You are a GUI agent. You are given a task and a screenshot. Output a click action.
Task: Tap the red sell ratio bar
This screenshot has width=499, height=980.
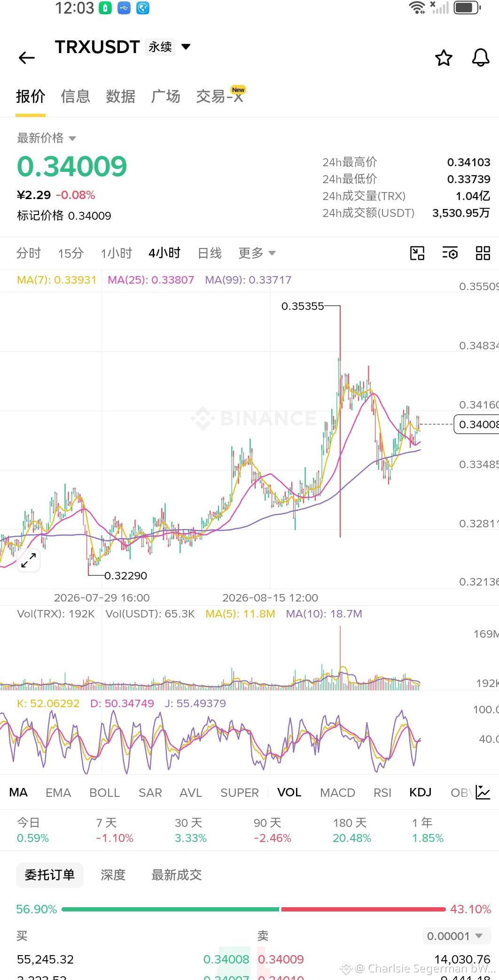click(363, 909)
